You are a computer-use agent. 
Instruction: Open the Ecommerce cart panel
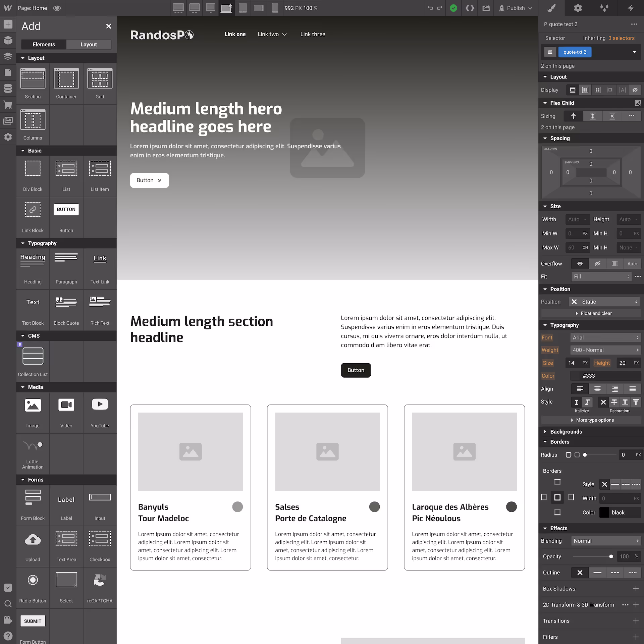pyautogui.click(x=8, y=105)
